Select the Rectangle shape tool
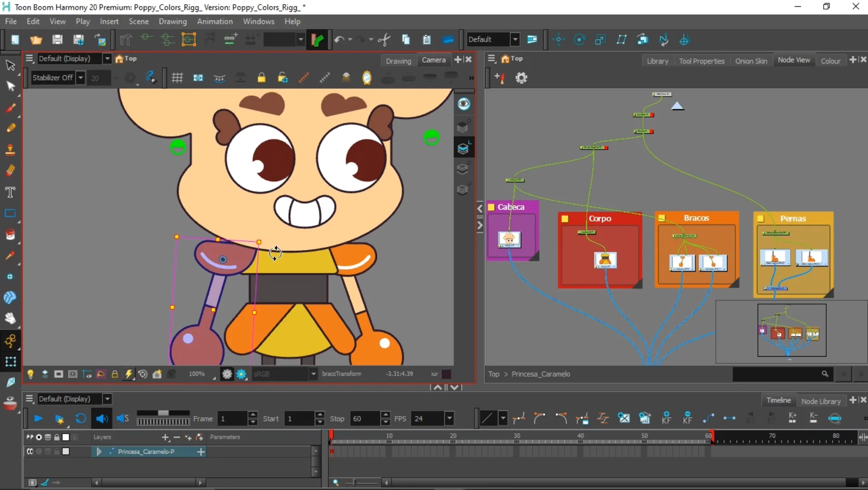 (10, 213)
